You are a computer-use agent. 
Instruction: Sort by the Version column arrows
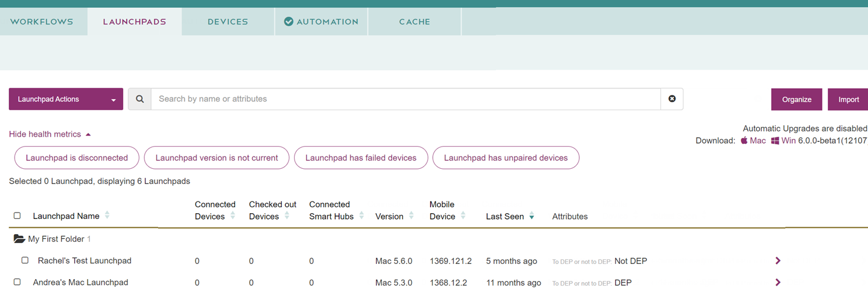click(x=411, y=215)
